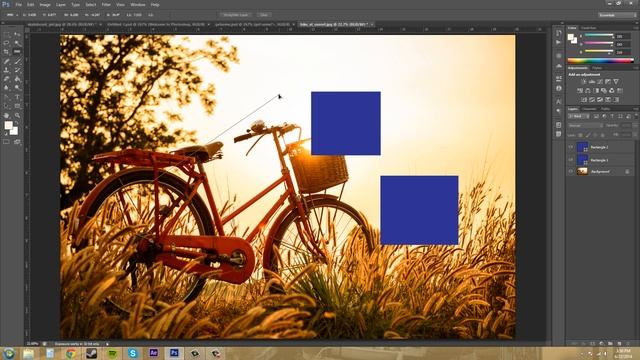640x360 pixels.
Task: Add an Invert adjustment
Action: pos(584,99)
